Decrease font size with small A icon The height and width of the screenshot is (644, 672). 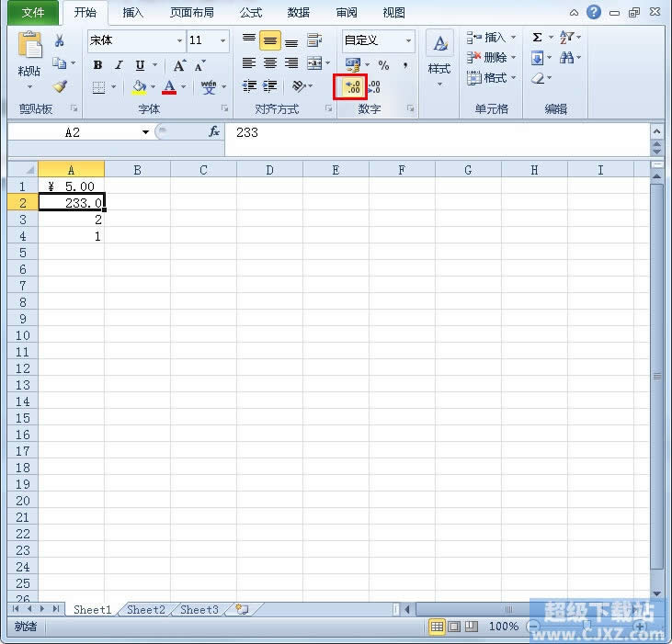pyautogui.click(x=199, y=66)
